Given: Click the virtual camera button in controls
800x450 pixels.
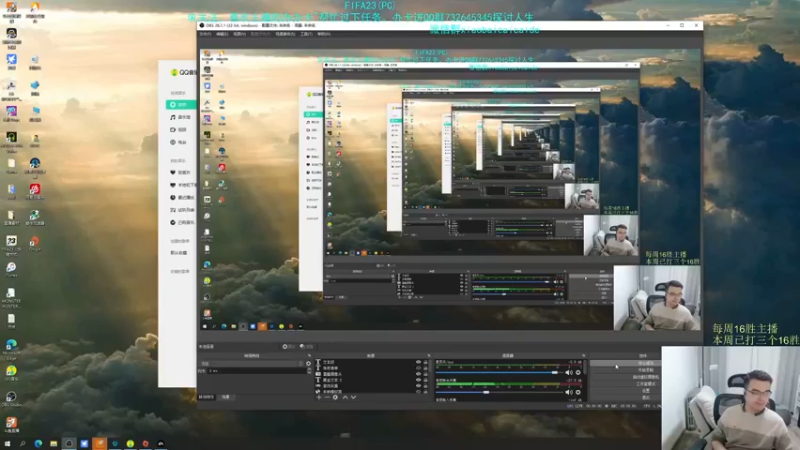Looking at the screenshot, I should [626, 377].
